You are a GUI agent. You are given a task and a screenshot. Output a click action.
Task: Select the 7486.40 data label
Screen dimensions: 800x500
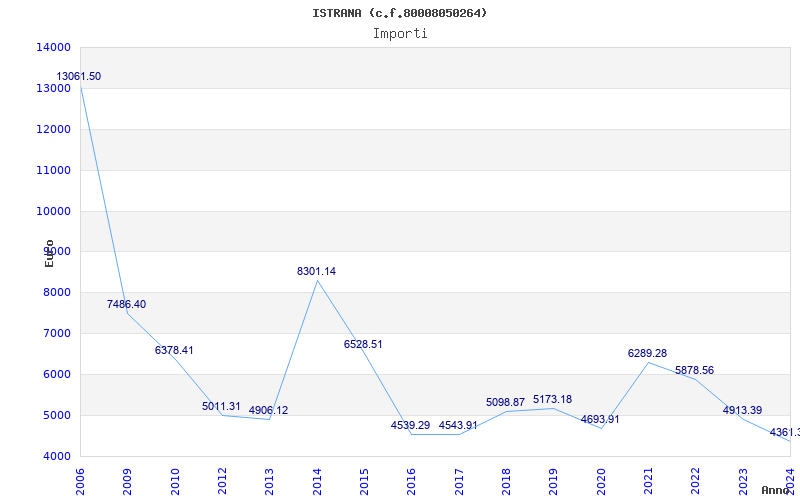point(126,305)
